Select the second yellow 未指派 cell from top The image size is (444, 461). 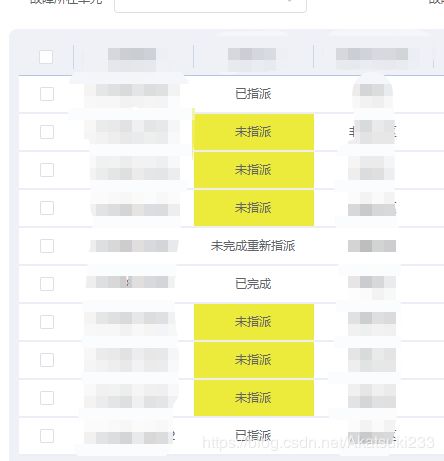coord(254,170)
